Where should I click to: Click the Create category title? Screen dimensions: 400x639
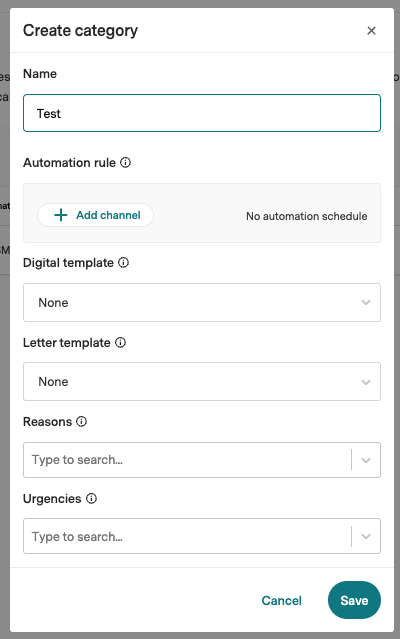click(x=80, y=31)
